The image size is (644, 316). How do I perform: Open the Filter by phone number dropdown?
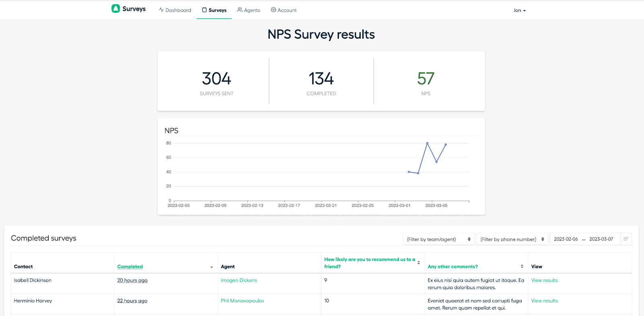512,239
